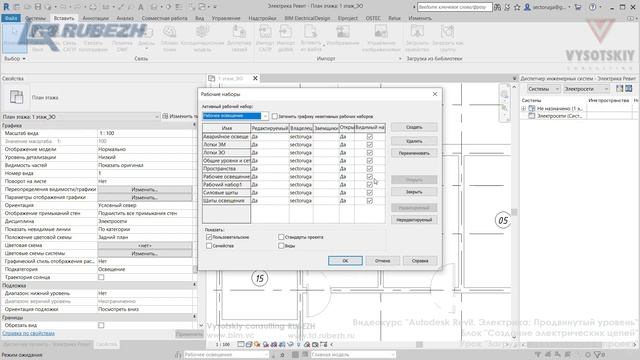Click the Создать workset button
The height and width of the screenshot is (360, 640).
414,127
